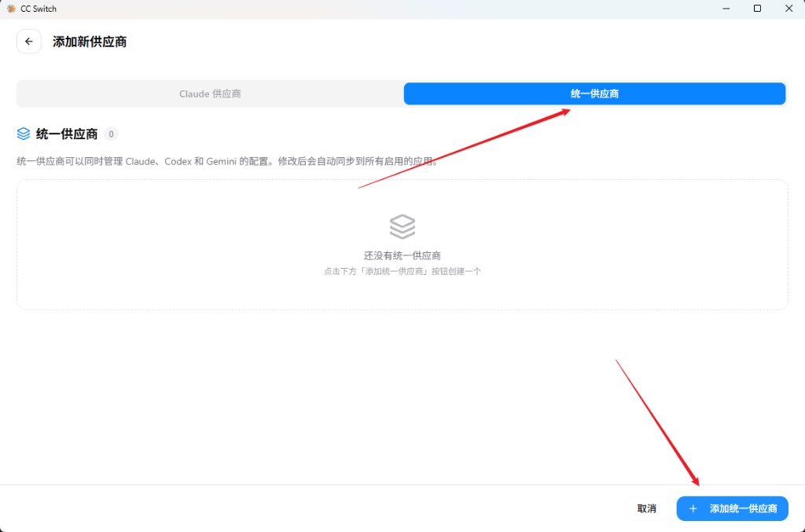Minimize the CC Switch window

[723, 9]
